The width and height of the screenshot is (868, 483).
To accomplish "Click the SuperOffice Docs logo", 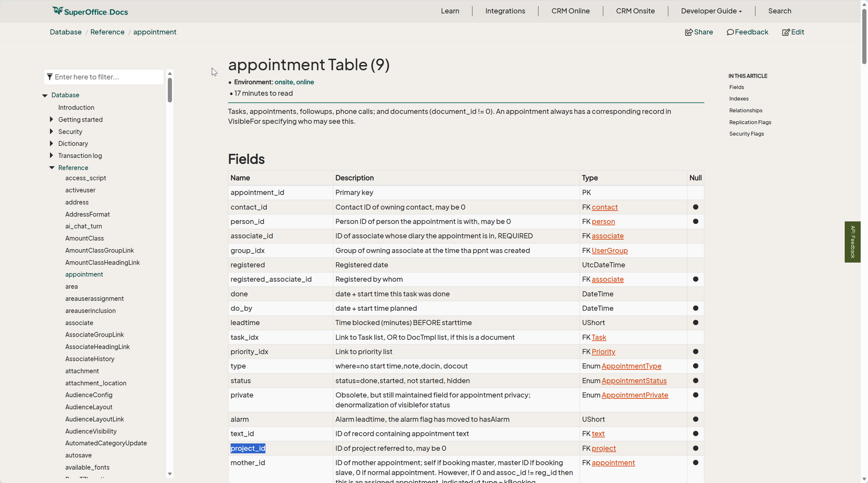I will coord(90,11).
